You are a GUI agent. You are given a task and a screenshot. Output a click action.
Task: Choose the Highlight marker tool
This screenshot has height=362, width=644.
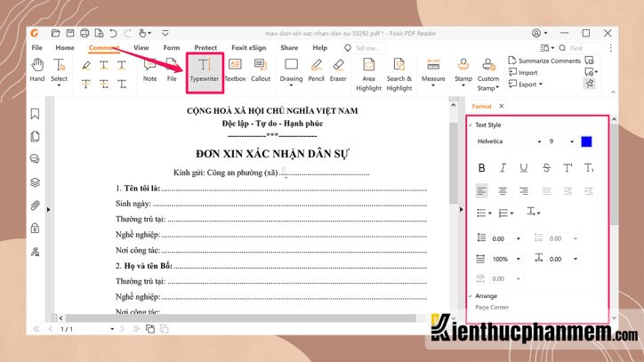tap(86, 65)
